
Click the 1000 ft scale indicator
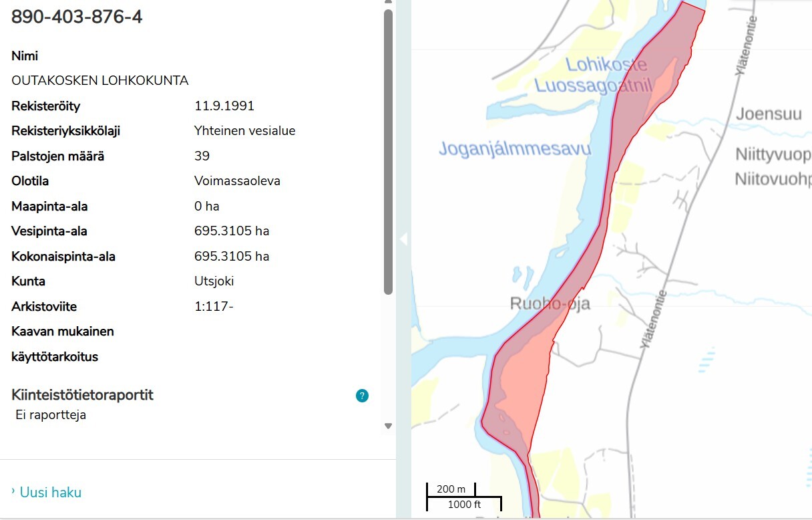click(x=463, y=505)
